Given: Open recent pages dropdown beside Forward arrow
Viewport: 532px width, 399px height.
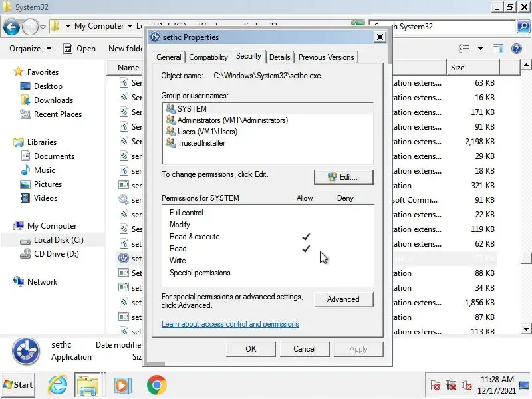Looking at the screenshot, I should tap(43, 27).
